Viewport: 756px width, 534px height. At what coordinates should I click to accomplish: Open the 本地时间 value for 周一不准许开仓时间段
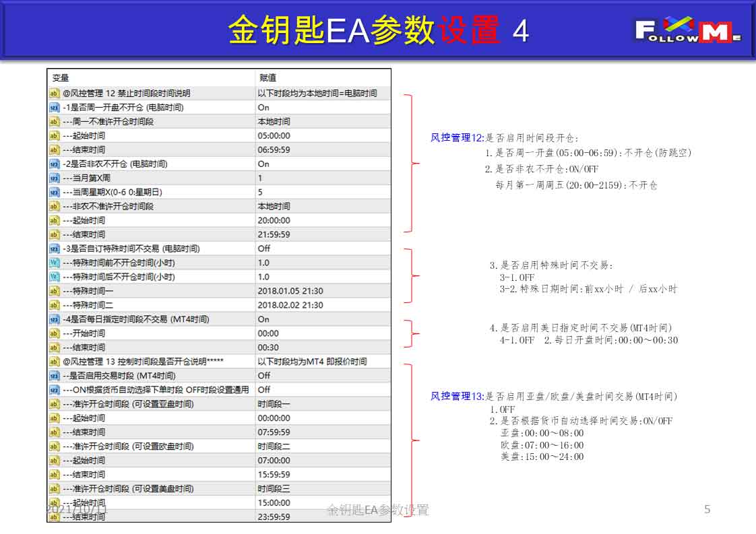tap(274, 121)
